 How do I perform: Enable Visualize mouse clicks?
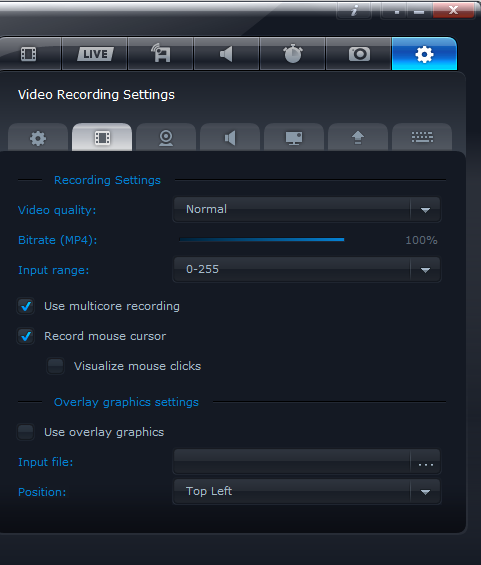tap(55, 366)
